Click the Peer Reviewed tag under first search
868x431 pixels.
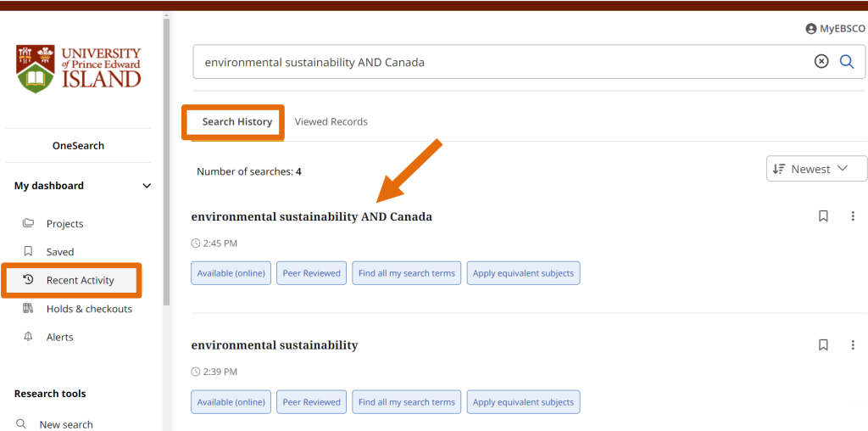click(311, 273)
